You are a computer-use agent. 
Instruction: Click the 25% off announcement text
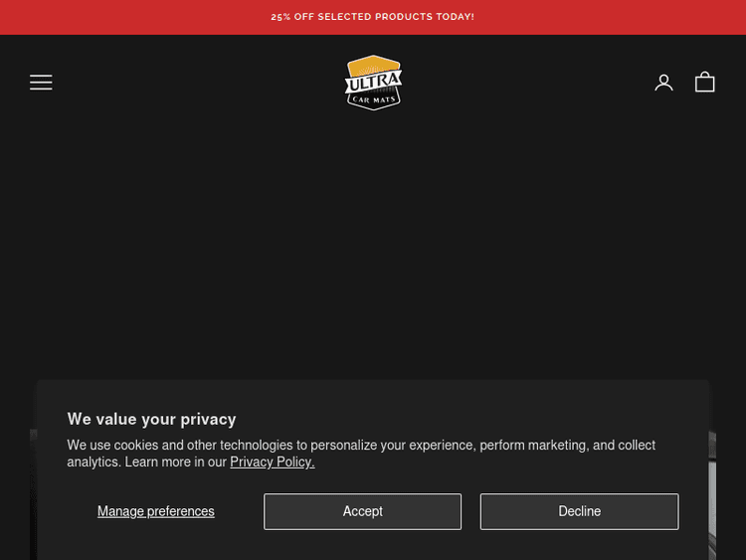point(372,17)
